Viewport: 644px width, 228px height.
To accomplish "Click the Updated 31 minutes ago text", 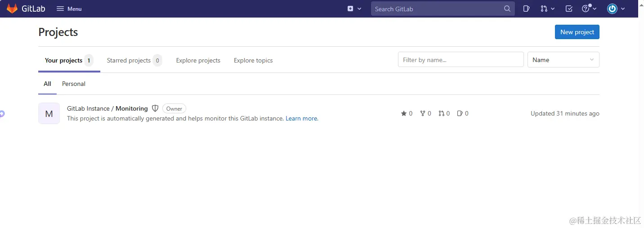I will click(x=565, y=113).
